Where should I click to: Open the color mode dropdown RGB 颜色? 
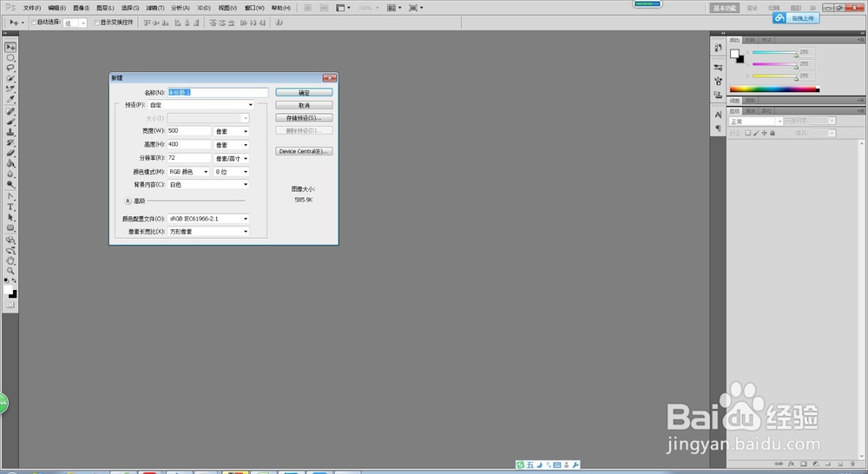[x=188, y=172]
